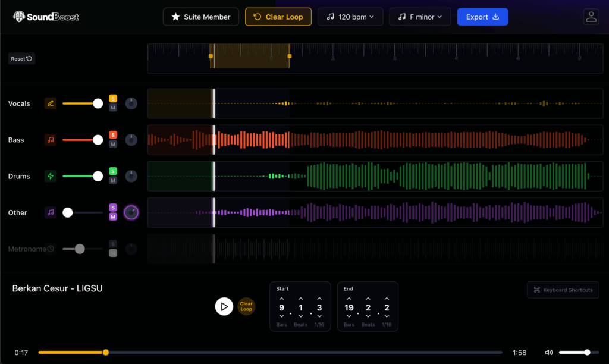Click the SoundBoost logo
The height and width of the screenshot is (364, 609).
coord(46,17)
